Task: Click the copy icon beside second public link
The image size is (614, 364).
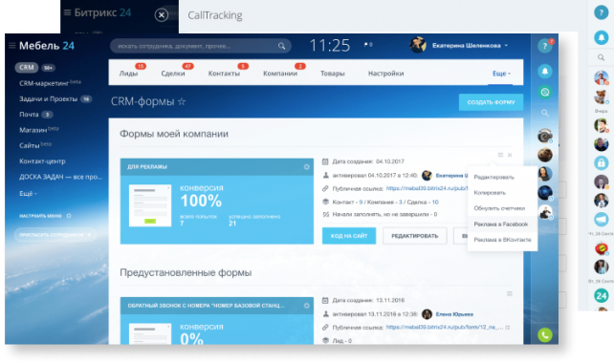Action: [x=508, y=328]
